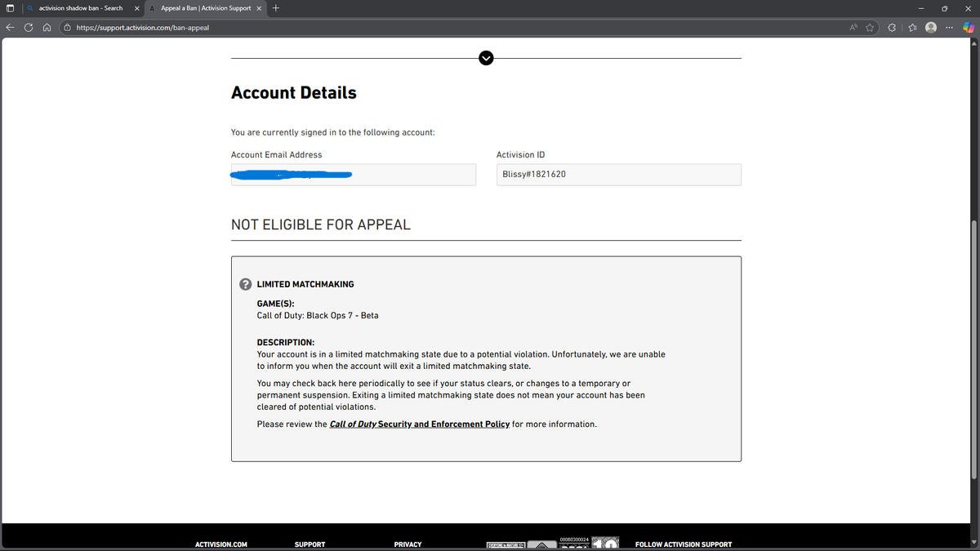
Task: Click the page scrollbar thumb
Action: tap(973, 349)
